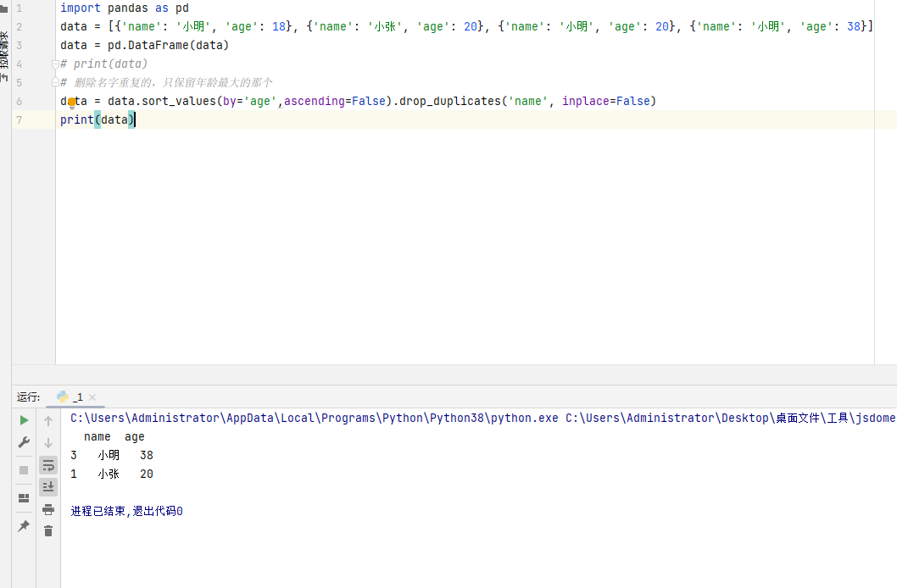
Task: Click output row with 小张 and 20
Action: tap(112, 474)
